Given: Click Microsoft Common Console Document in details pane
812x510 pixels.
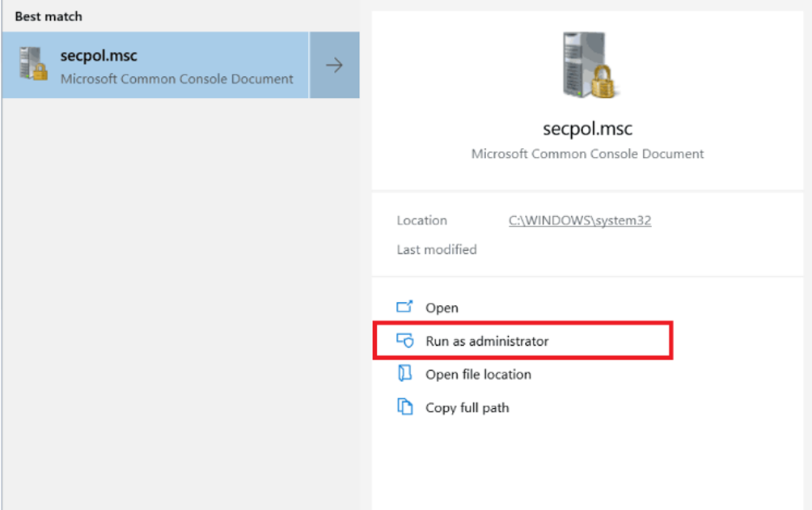Looking at the screenshot, I should point(587,154).
